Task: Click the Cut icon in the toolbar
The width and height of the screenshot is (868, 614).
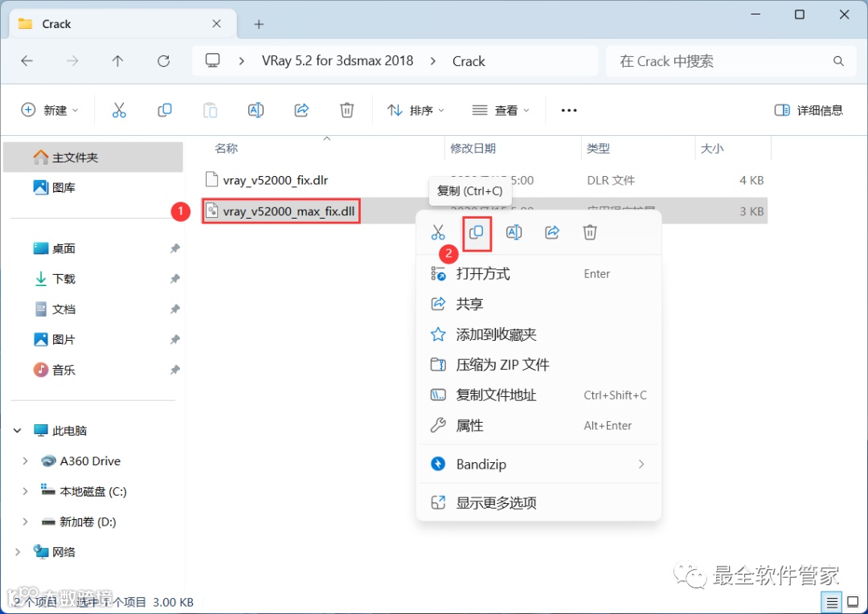Action: (x=119, y=110)
